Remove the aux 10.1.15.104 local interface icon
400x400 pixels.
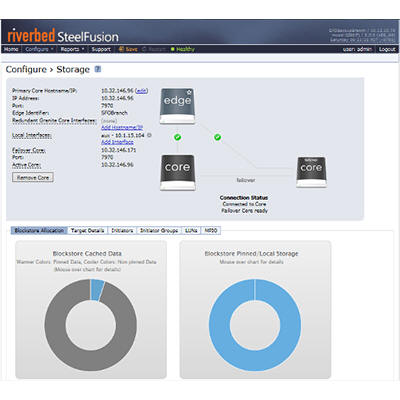coord(149,135)
